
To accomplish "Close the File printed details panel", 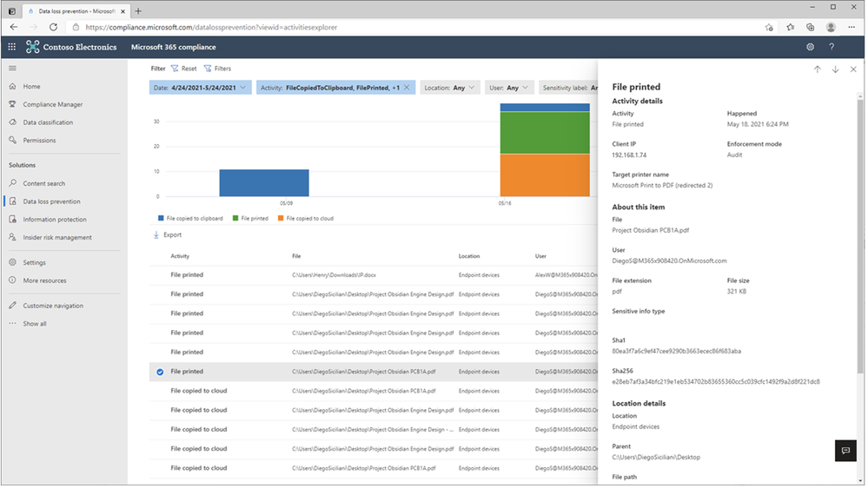I will point(853,69).
